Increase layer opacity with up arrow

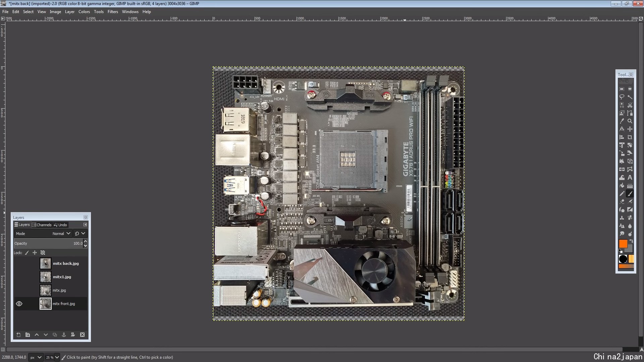pyautogui.click(x=86, y=241)
